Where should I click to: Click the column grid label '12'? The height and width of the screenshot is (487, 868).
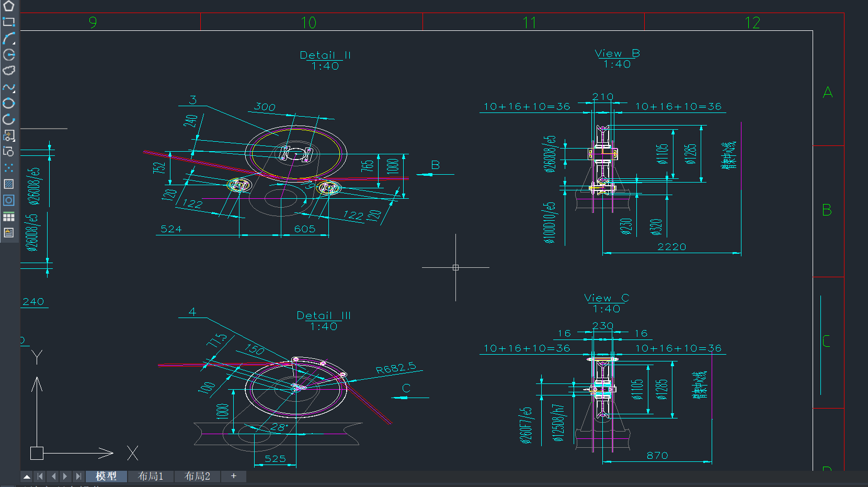(752, 22)
